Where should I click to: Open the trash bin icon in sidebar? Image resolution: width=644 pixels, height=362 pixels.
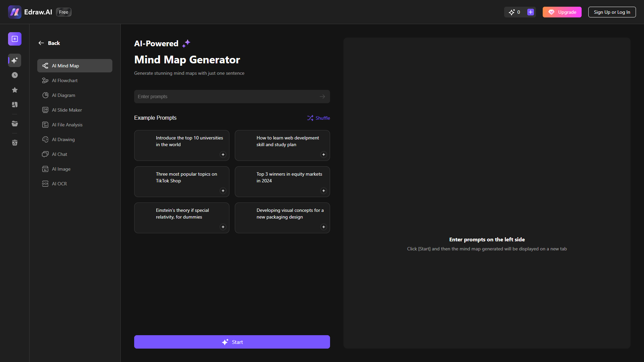click(15, 143)
